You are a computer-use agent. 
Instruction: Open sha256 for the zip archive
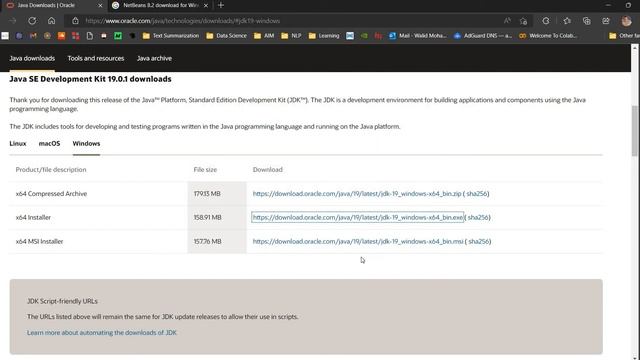[477, 193]
